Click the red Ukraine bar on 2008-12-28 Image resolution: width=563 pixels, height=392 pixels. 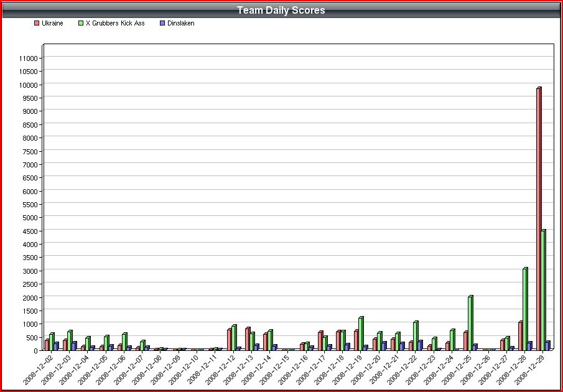[521, 335]
